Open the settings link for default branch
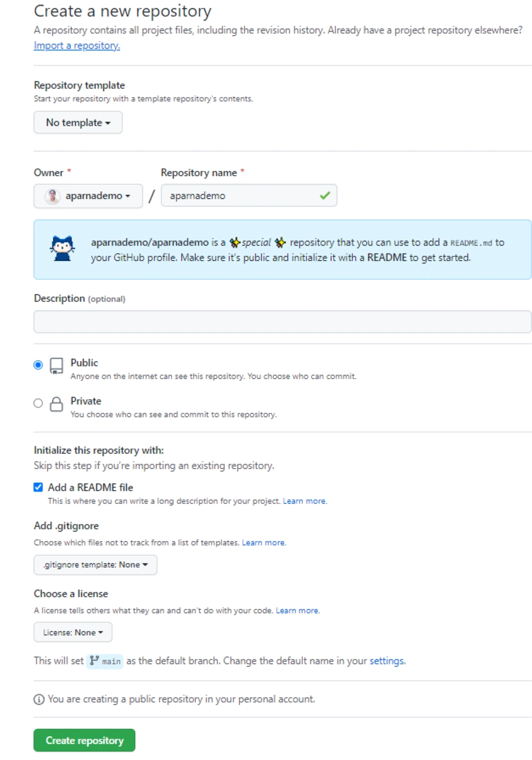Screen dimensions: 532x760 tap(387, 661)
